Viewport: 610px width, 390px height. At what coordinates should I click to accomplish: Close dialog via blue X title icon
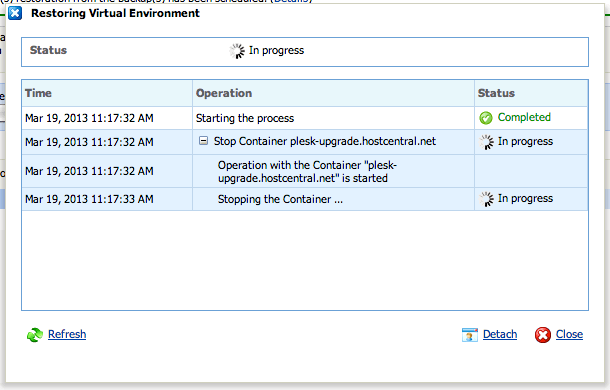tap(15, 13)
